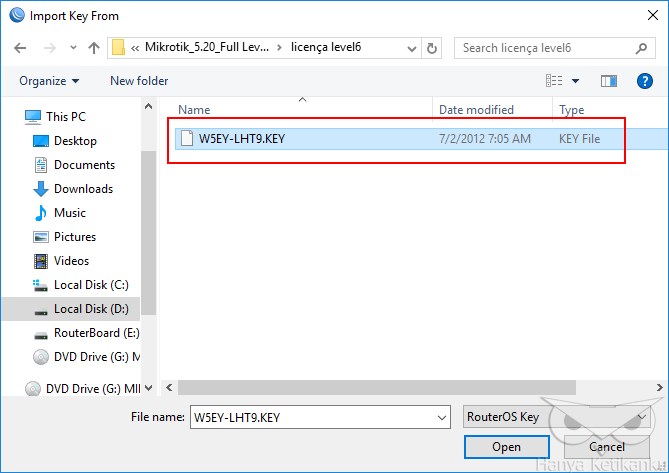Click the Videos filmstrip icon
The image size is (669, 473).
tap(41, 261)
